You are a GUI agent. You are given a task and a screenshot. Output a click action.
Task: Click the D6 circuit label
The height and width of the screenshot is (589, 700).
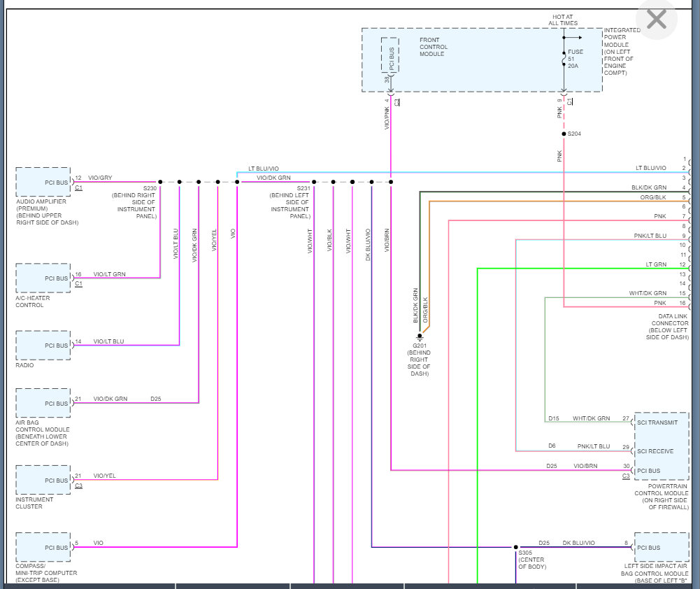tap(552, 446)
